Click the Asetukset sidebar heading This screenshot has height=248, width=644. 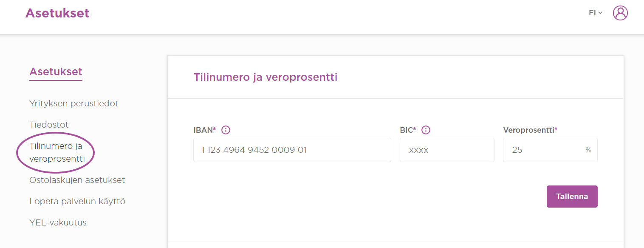coord(56,71)
